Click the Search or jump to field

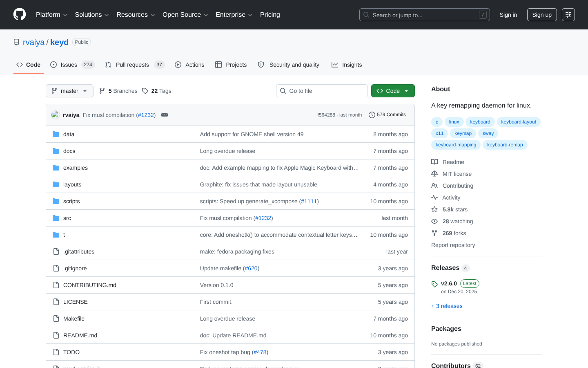(425, 15)
